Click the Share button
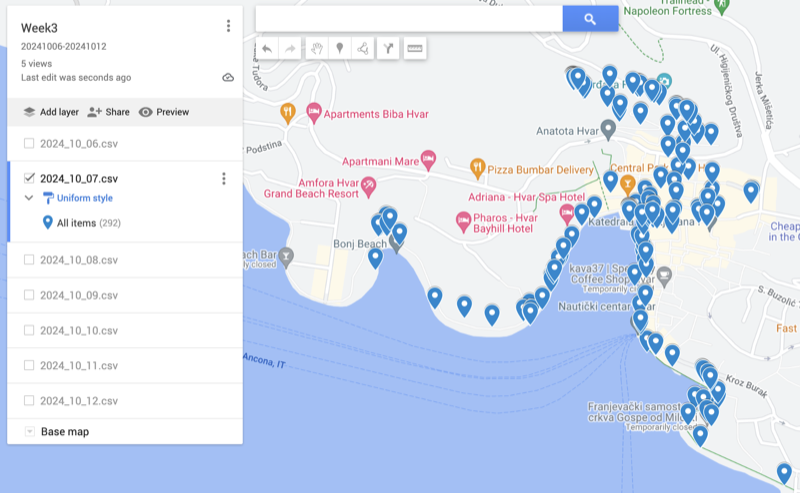Screen dimensions: 800x493 108,112
